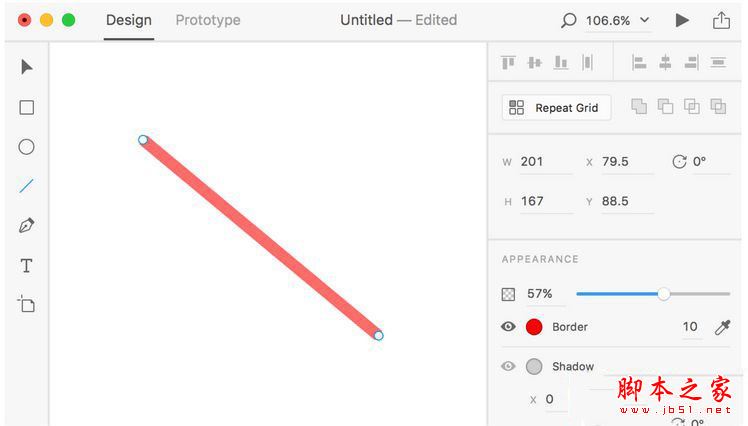Image resolution: width=748 pixels, height=426 pixels.
Task: Click the Repeat Grid button
Action: coord(556,107)
